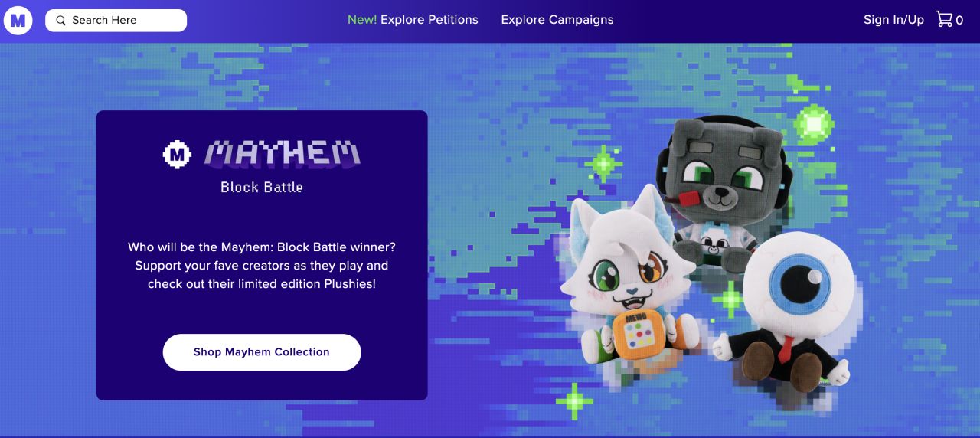Image resolution: width=980 pixels, height=438 pixels.
Task: Click into the Search Here field
Action: (x=116, y=21)
